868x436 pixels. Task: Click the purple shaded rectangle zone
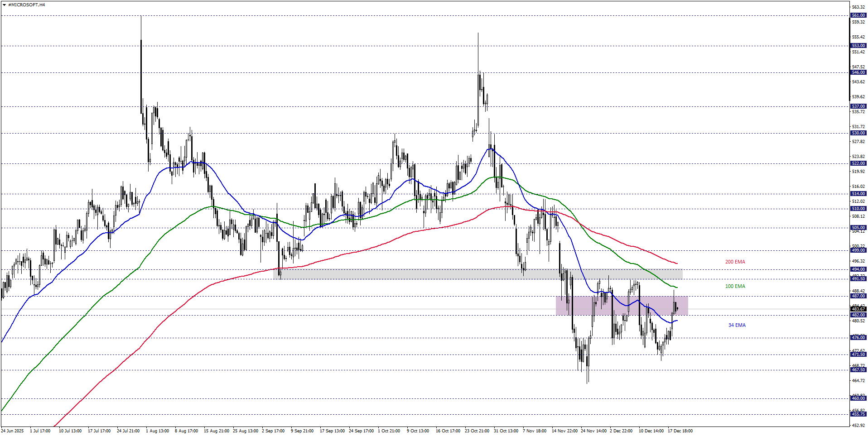click(x=622, y=306)
